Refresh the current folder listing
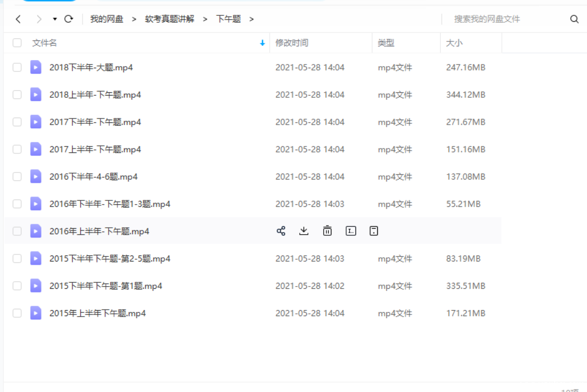The image size is (587, 392). [69, 19]
